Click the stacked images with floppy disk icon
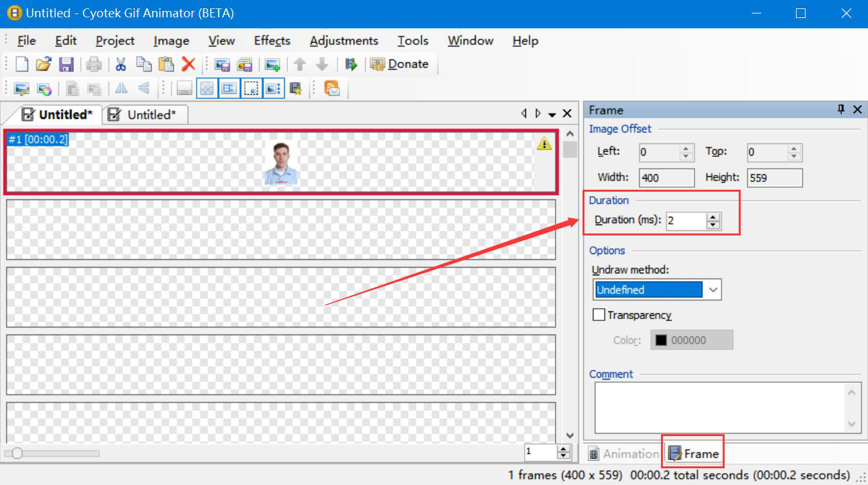The width and height of the screenshot is (868, 485). [x=244, y=64]
